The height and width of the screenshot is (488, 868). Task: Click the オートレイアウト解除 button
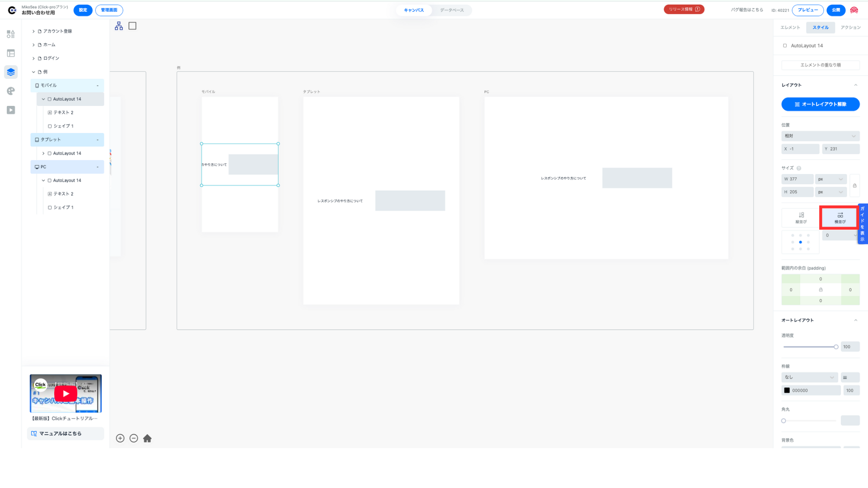[x=820, y=104]
